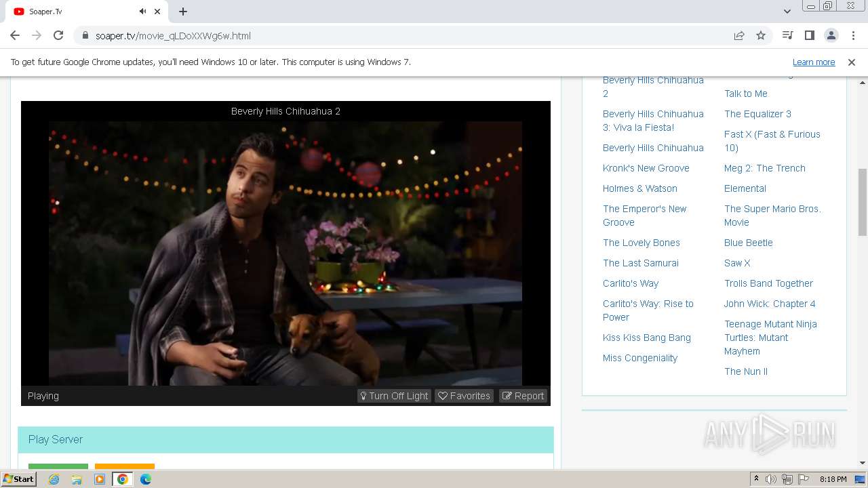Open a new tab with the plus icon
This screenshot has width=868, height=488.
pyautogui.click(x=183, y=12)
